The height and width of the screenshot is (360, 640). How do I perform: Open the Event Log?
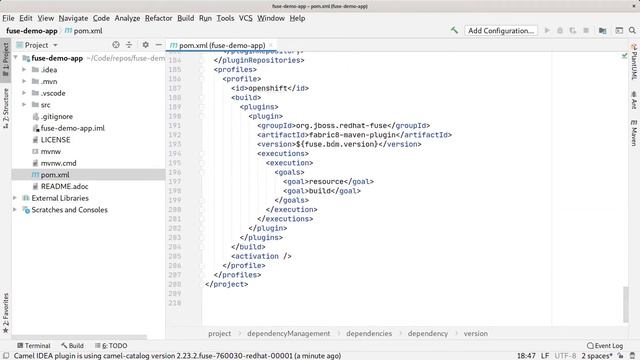pyautogui.click(x=605, y=345)
